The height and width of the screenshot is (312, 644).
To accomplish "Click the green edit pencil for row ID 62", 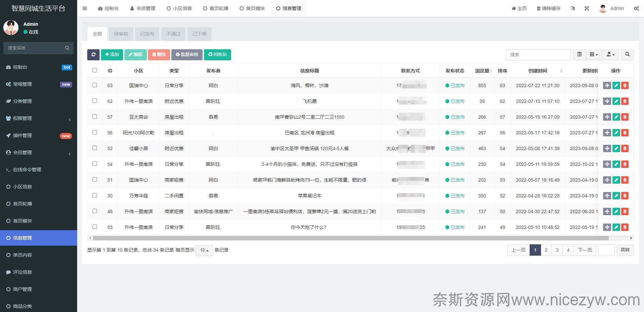I will click(x=616, y=101).
